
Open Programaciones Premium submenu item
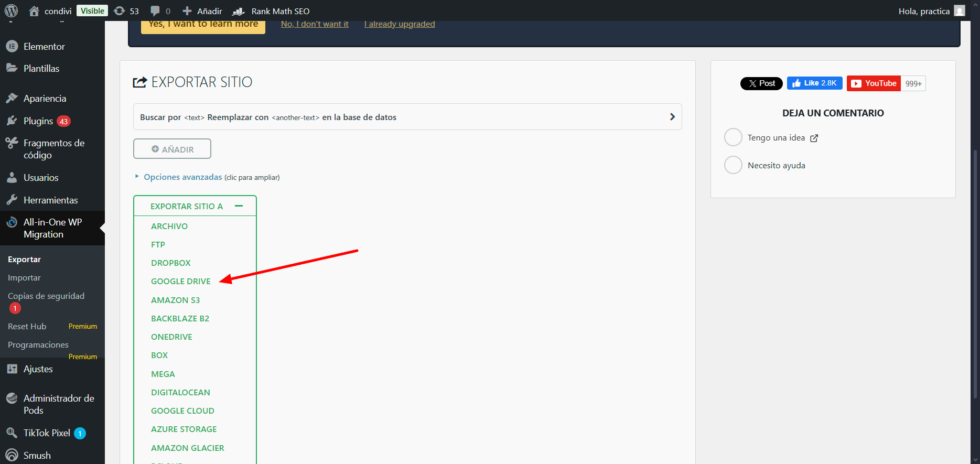[x=52, y=350]
